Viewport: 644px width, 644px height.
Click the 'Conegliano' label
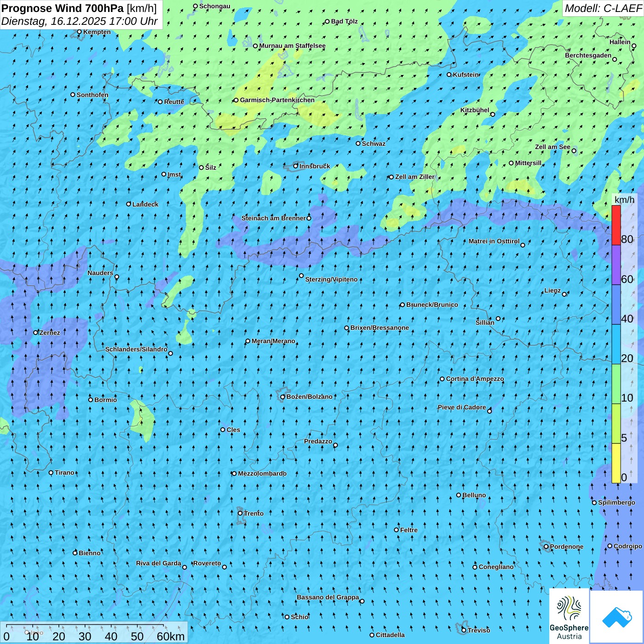496,567
